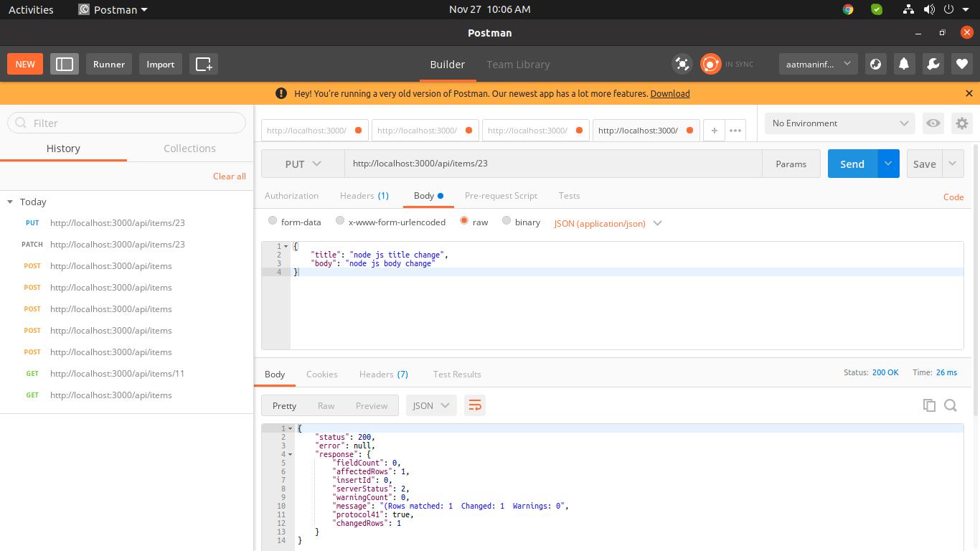Click the notifications bell icon

(x=904, y=64)
